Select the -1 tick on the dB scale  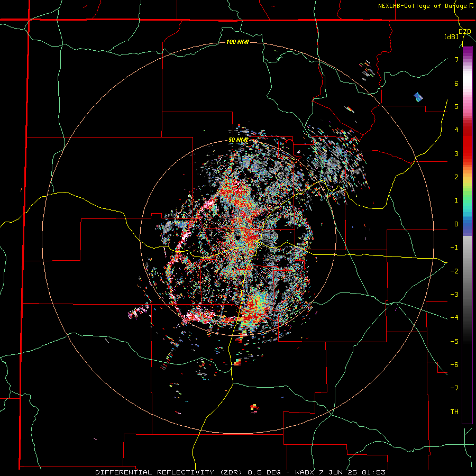click(454, 248)
